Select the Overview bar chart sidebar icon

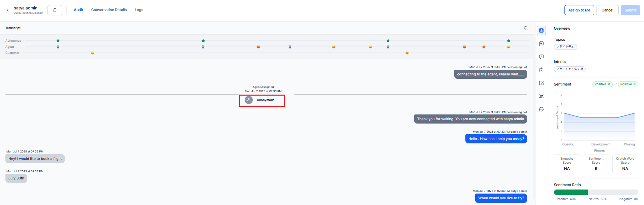pyautogui.click(x=541, y=31)
